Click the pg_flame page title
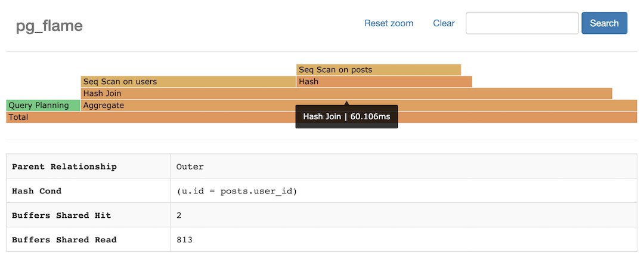The width and height of the screenshot is (644, 259). point(49,26)
